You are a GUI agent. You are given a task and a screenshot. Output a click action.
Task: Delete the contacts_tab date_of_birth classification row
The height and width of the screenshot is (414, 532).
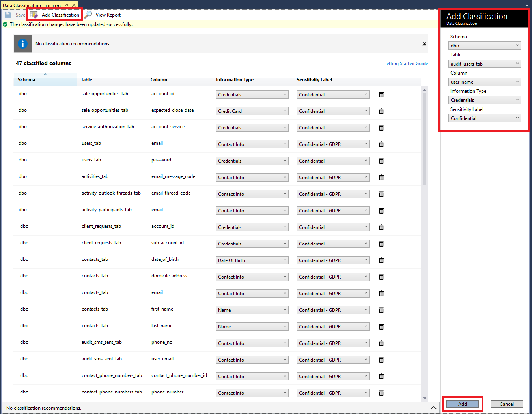tap(381, 260)
